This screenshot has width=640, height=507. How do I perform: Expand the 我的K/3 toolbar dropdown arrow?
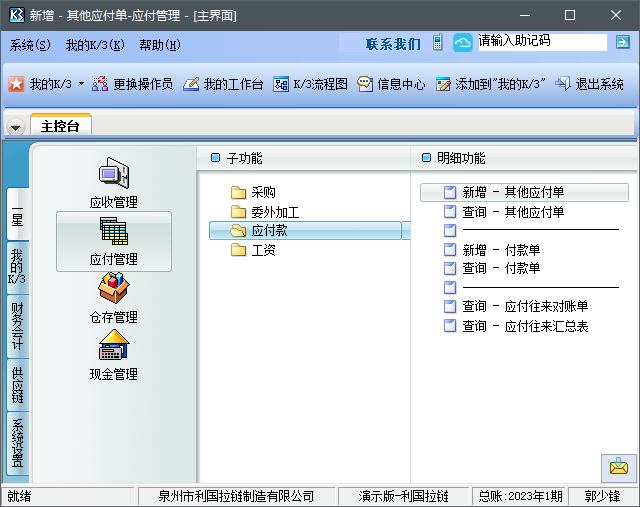(x=81, y=85)
